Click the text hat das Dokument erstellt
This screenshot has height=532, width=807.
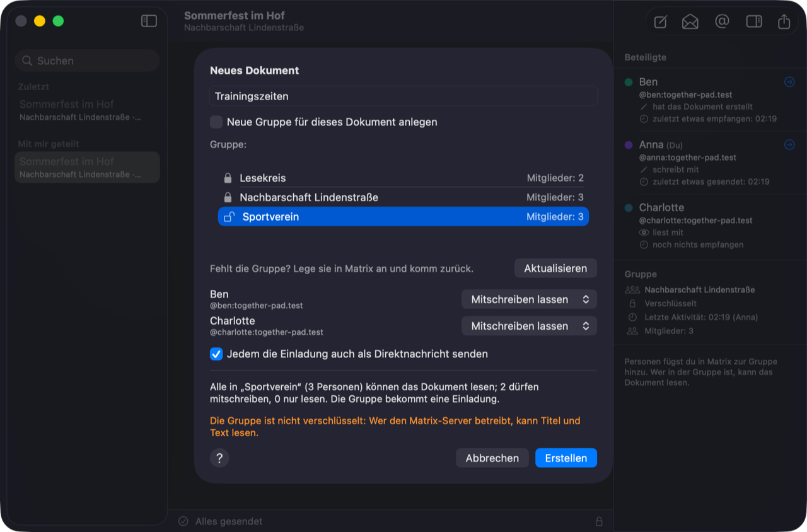click(x=702, y=107)
